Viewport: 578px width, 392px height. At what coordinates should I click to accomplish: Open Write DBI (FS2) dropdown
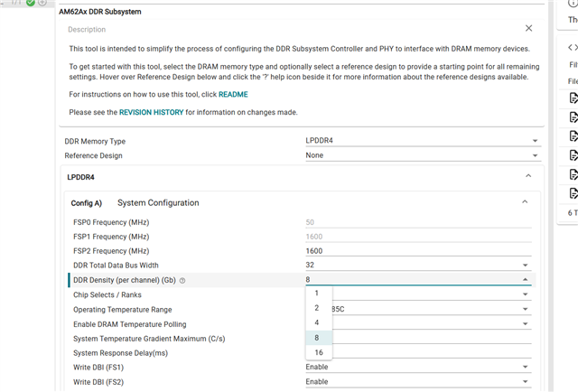pyautogui.click(x=418, y=382)
